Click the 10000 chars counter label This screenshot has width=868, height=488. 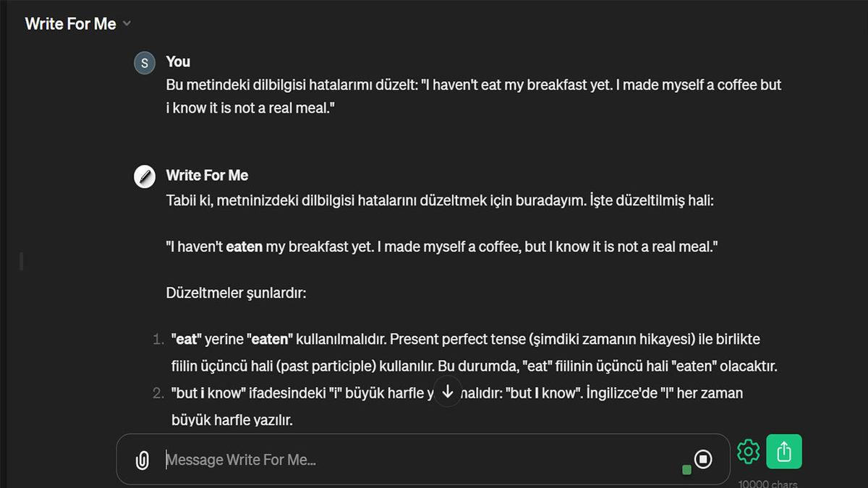(x=768, y=484)
